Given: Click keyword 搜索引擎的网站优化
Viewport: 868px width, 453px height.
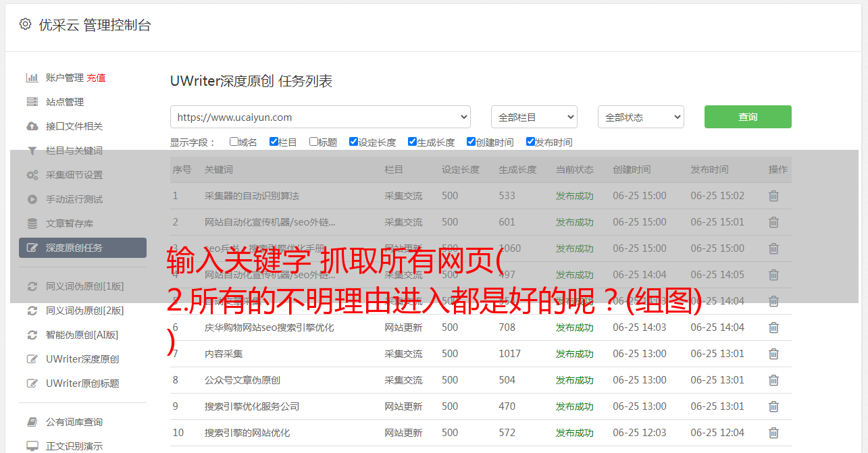Looking at the screenshot, I should [x=247, y=433].
